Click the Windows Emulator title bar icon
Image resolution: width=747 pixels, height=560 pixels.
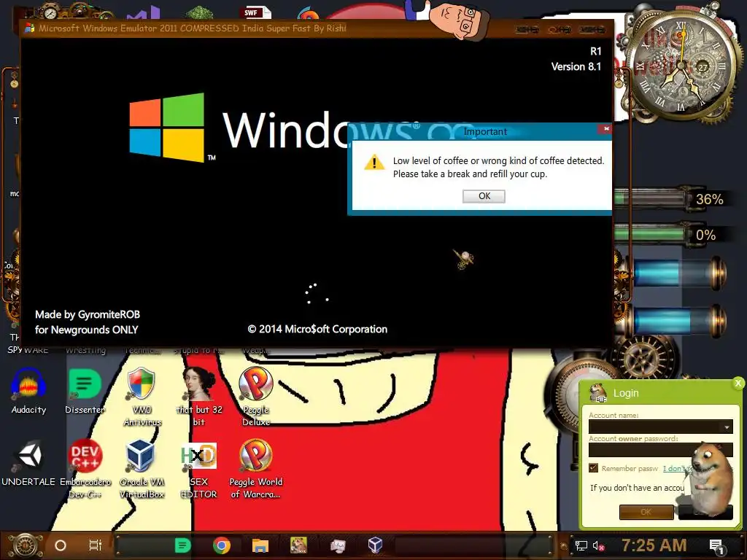click(29, 28)
